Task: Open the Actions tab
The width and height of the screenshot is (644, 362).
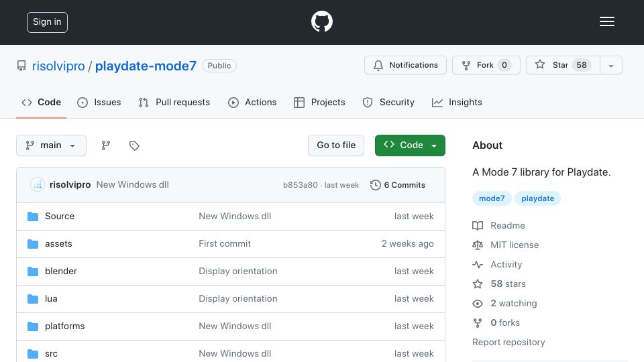Action: (x=252, y=102)
